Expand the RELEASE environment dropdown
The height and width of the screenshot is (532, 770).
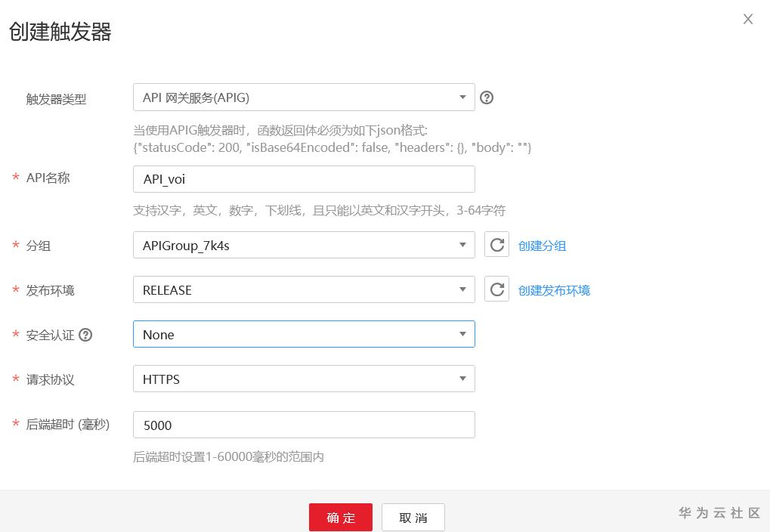pos(302,289)
